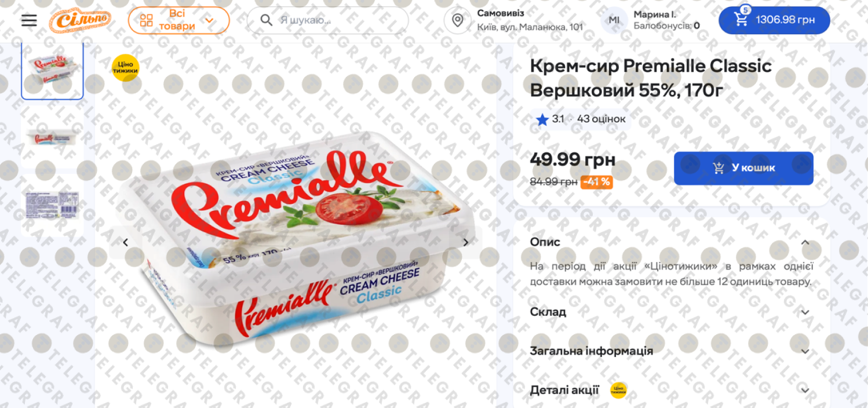
Task: Click the location pin icon
Action: [x=458, y=20]
